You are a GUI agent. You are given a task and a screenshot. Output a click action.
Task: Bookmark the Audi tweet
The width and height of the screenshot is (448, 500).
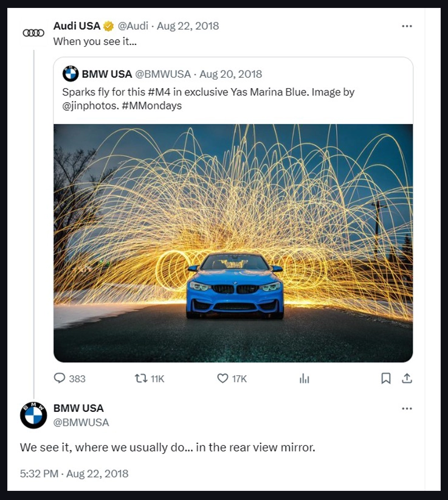[x=385, y=378]
